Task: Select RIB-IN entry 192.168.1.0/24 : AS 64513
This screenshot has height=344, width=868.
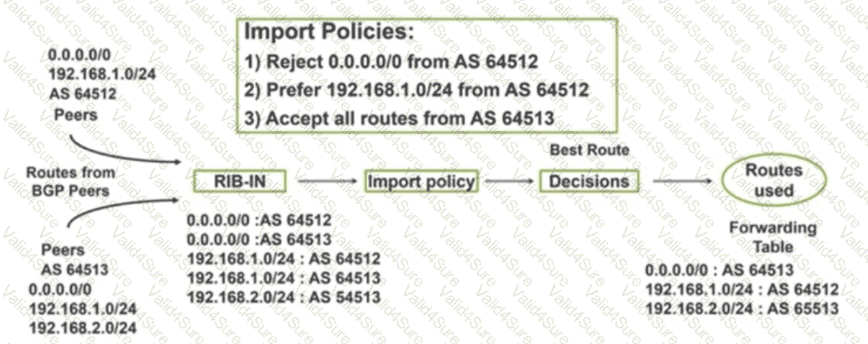Action: coord(283,278)
